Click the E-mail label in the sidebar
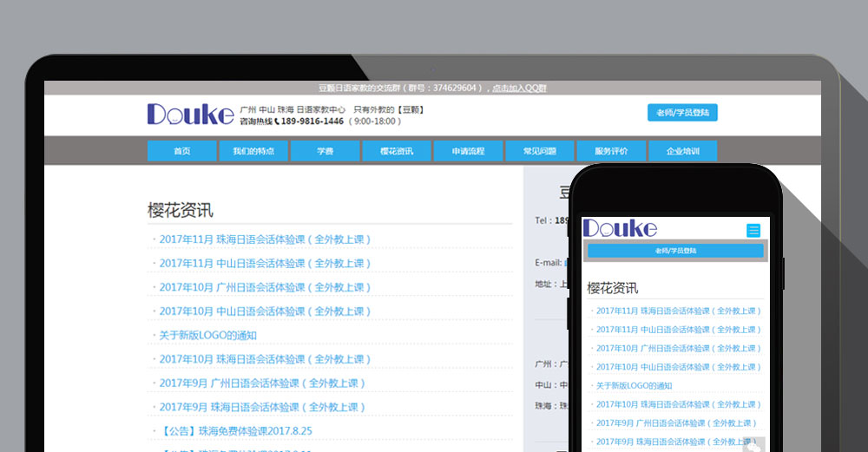Viewport: 868px width, 452px height. (x=548, y=263)
